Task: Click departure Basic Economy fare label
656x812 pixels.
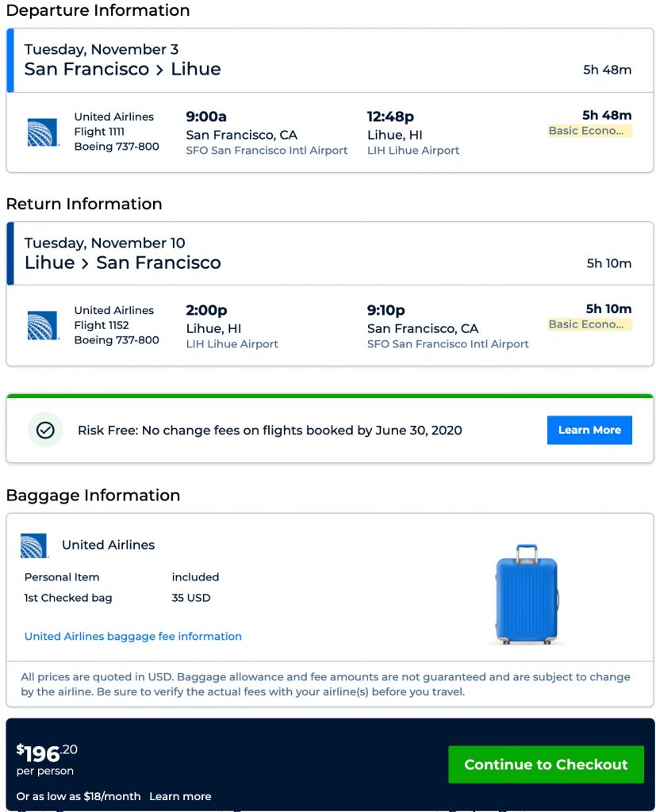Action: tap(589, 131)
